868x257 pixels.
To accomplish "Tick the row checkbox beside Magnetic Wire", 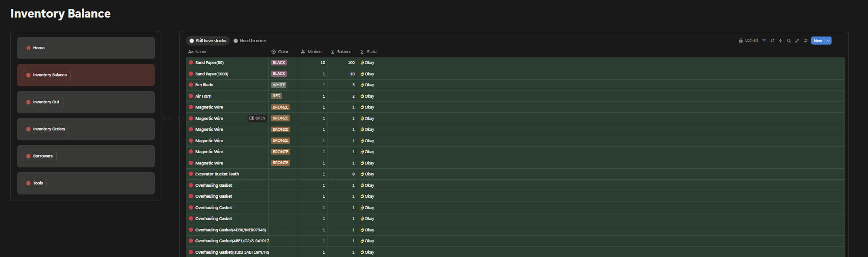I will [181, 118].
